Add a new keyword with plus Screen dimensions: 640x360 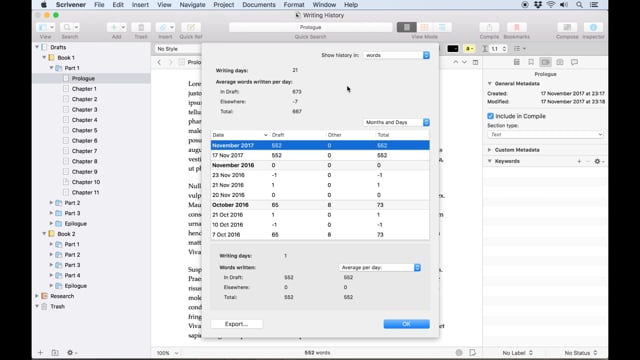pos(579,161)
